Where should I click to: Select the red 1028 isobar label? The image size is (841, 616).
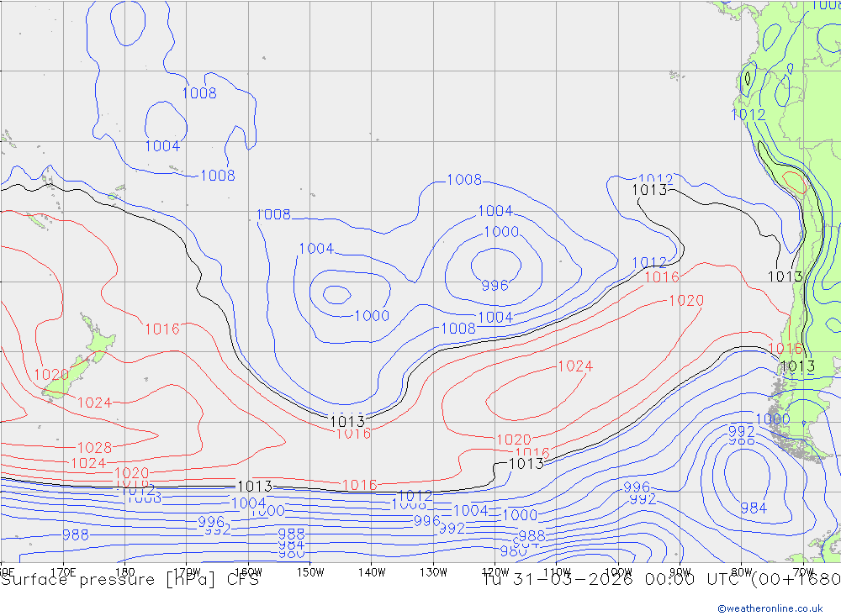click(x=95, y=448)
